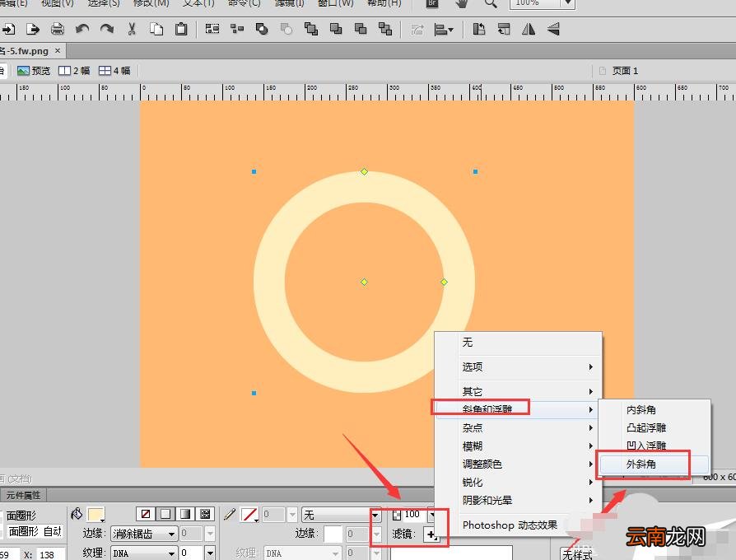Viewport: 736px width, 560px height.
Task: Choose 内斜角 in the submenu
Action: point(654,410)
